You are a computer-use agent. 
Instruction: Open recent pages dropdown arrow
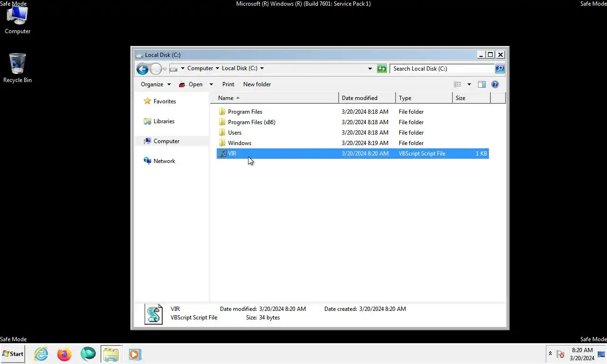[x=165, y=69]
